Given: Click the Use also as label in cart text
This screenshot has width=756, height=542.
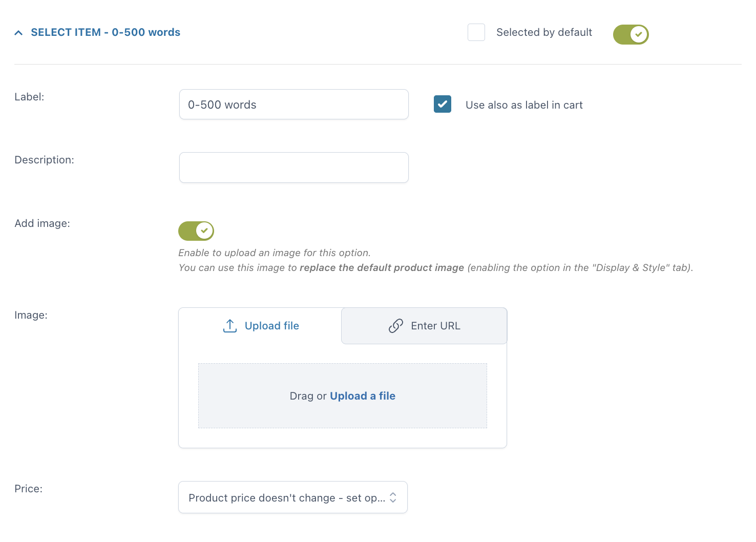Looking at the screenshot, I should pyautogui.click(x=524, y=105).
